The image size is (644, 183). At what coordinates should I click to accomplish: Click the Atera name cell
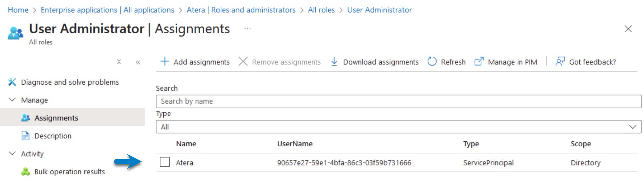185,163
